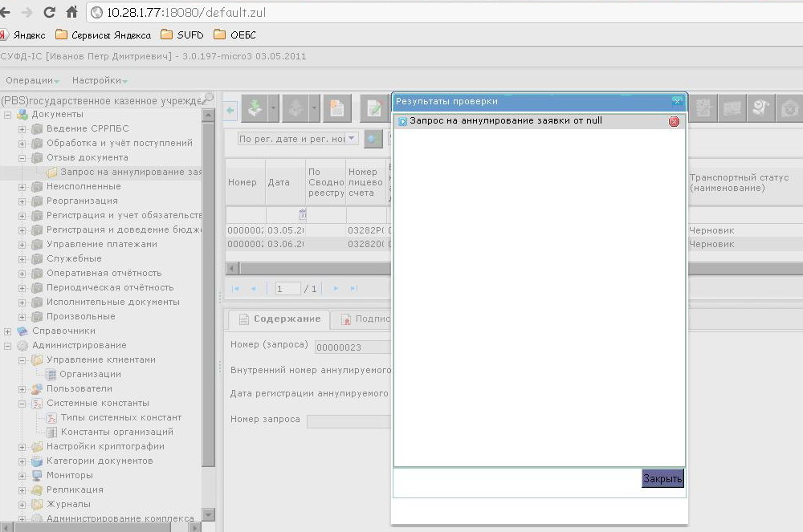Click the page number input in pager
This screenshot has height=532, width=803.
tap(287, 289)
